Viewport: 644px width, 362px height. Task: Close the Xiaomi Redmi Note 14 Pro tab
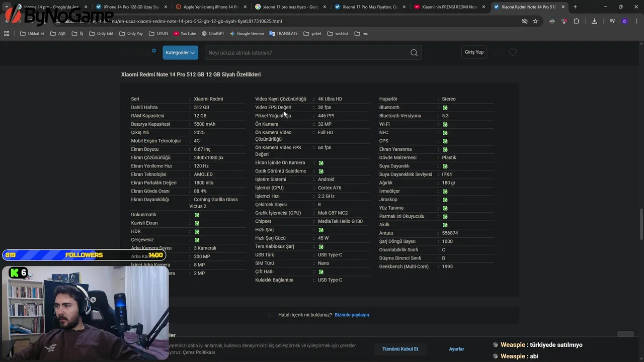[x=564, y=7]
